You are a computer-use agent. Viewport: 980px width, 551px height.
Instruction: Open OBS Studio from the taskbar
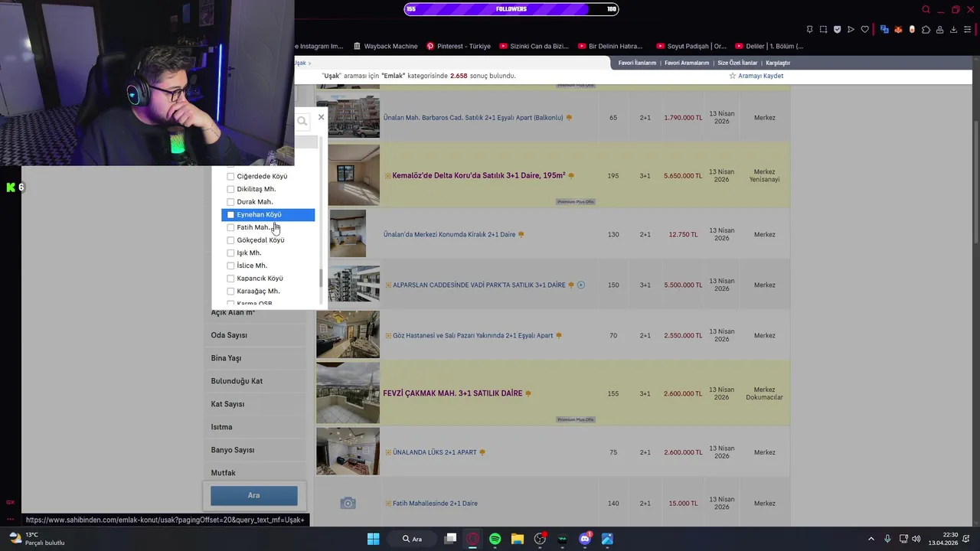point(540,539)
